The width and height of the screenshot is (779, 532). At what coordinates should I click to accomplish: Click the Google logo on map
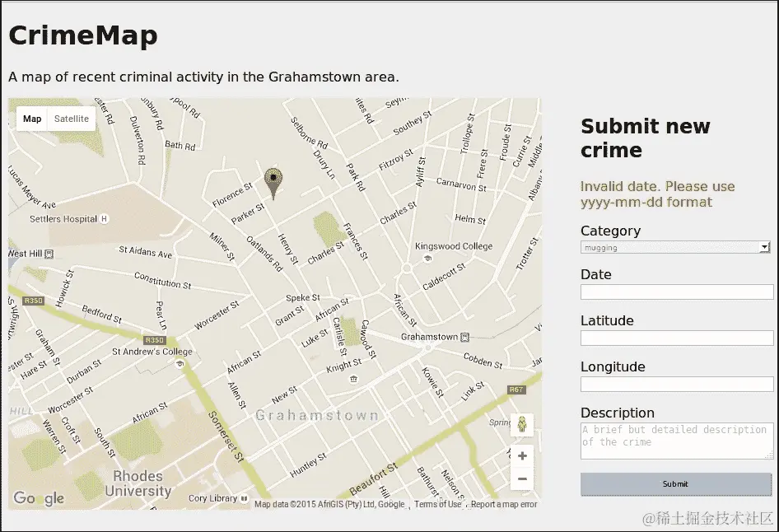[39, 497]
